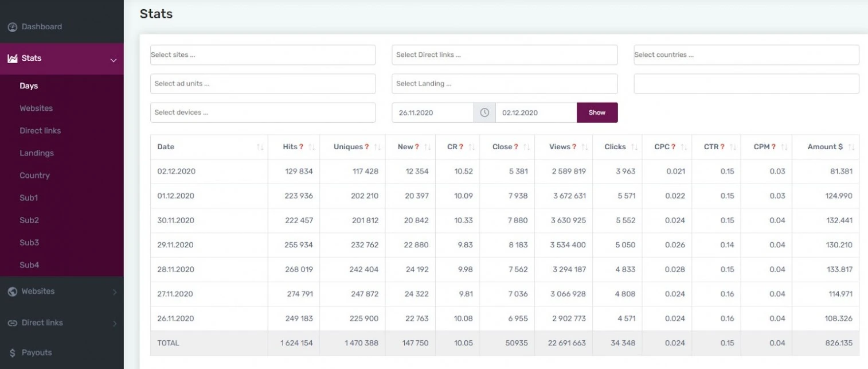Open the Direct links stats submenu item
Screen dimensions: 868x369
pos(40,131)
